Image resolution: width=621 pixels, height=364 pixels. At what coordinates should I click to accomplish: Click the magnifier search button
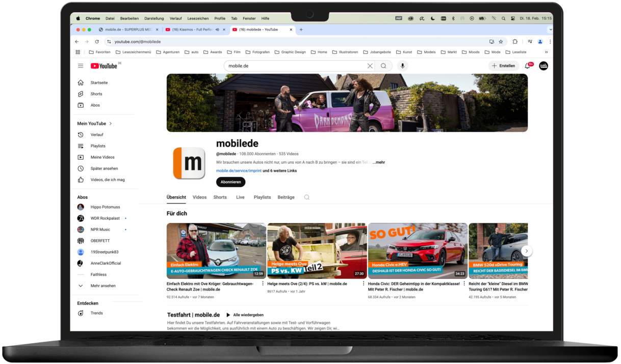coord(383,66)
